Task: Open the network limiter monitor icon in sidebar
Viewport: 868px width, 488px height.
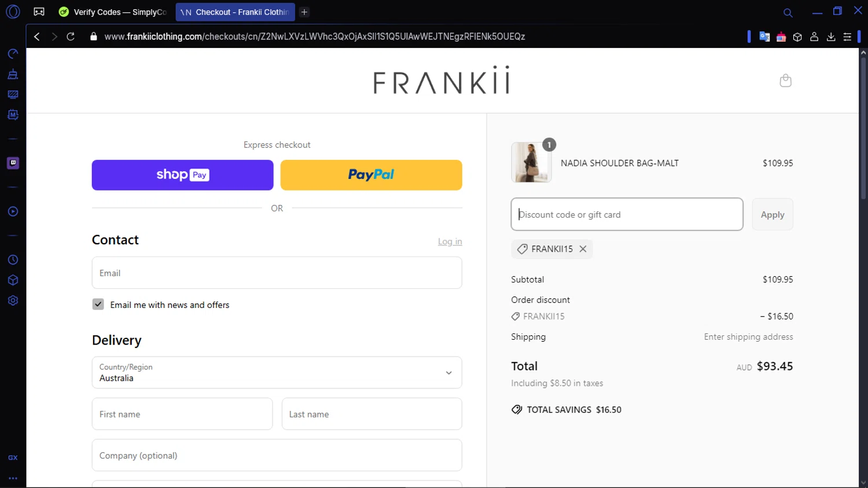Action: tap(13, 94)
